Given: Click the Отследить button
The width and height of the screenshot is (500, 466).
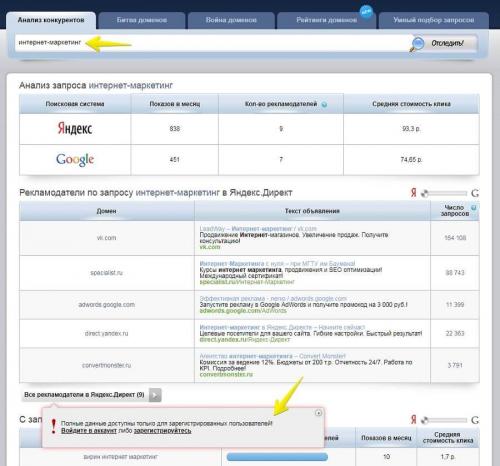Looking at the screenshot, I should (x=447, y=43).
